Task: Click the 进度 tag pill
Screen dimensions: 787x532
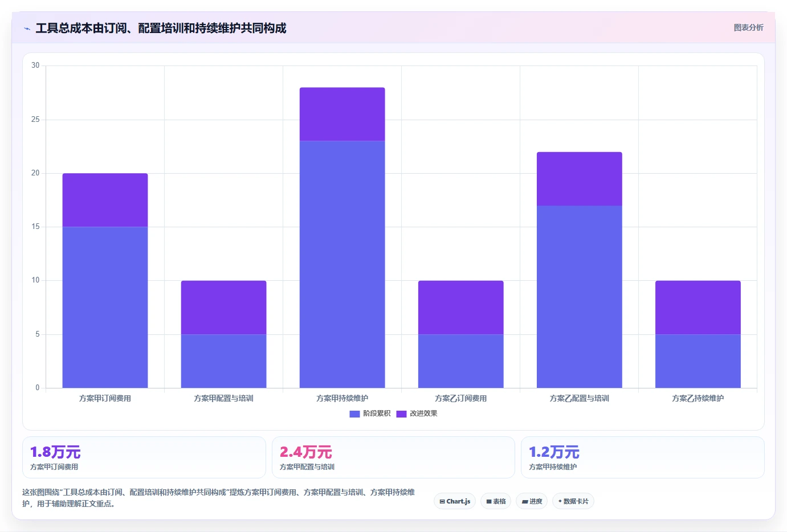Action: 532,501
